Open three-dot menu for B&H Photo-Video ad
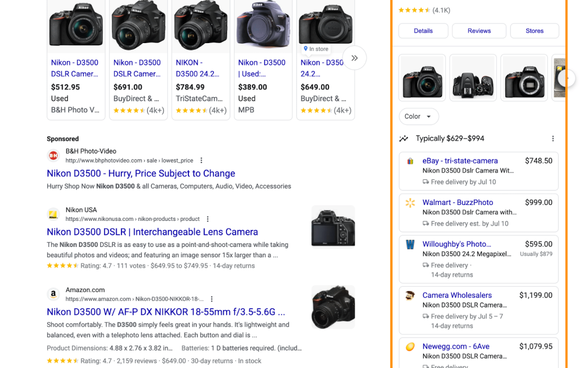This screenshot has height=368, width=588. [201, 160]
